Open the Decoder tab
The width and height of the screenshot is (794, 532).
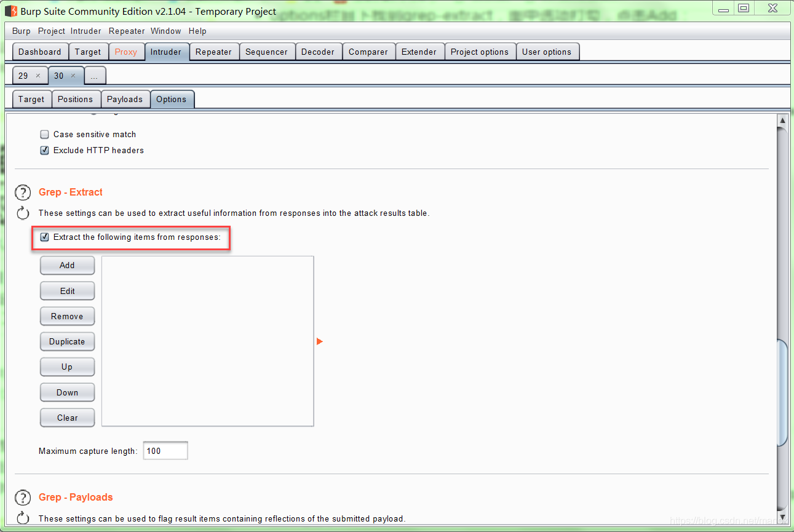tap(318, 52)
